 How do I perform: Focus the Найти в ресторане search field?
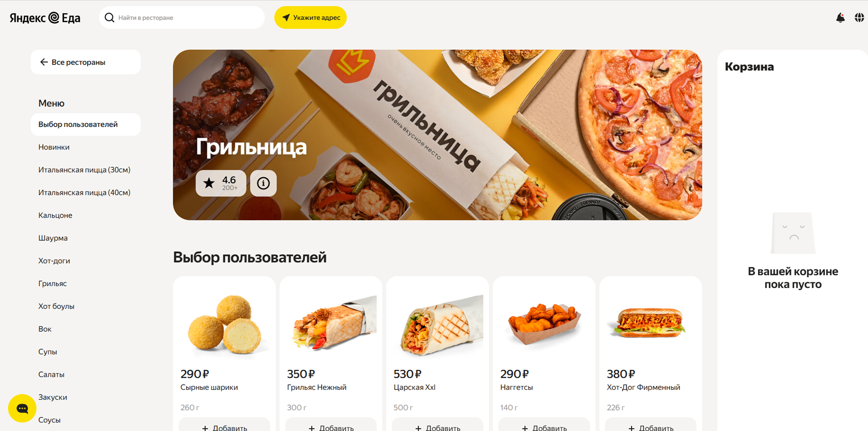[182, 17]
